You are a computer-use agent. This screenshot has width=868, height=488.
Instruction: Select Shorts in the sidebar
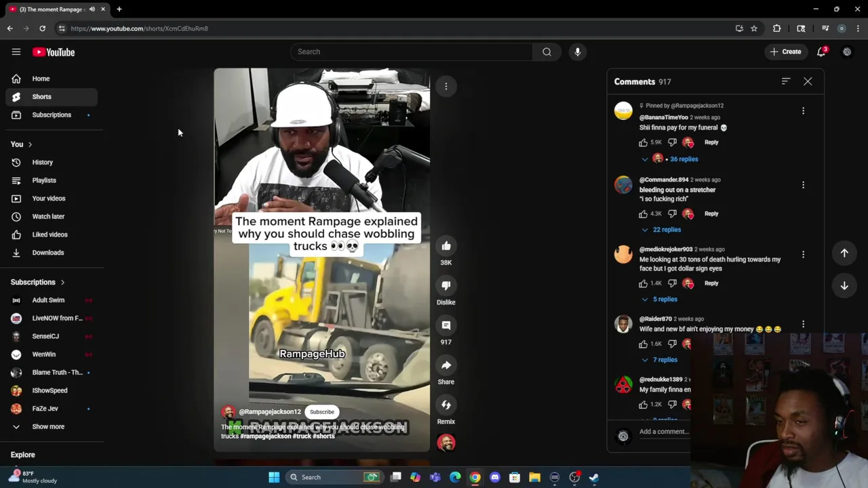click(x=52, y=97)
